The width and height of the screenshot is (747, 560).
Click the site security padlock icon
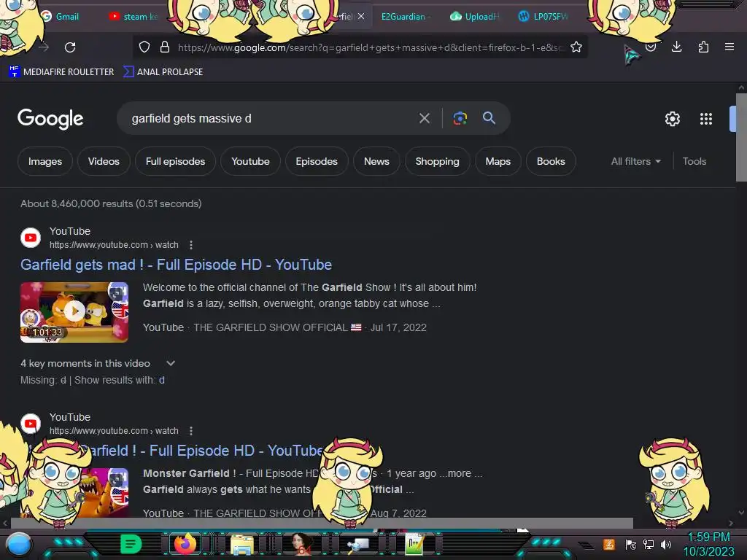164,47
